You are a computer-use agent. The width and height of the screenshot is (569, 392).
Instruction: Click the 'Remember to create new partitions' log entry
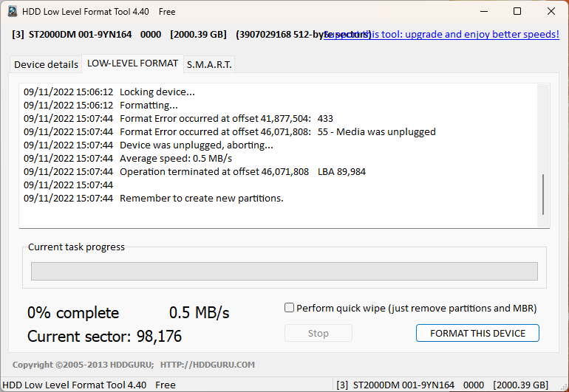(x=154, y=199)
